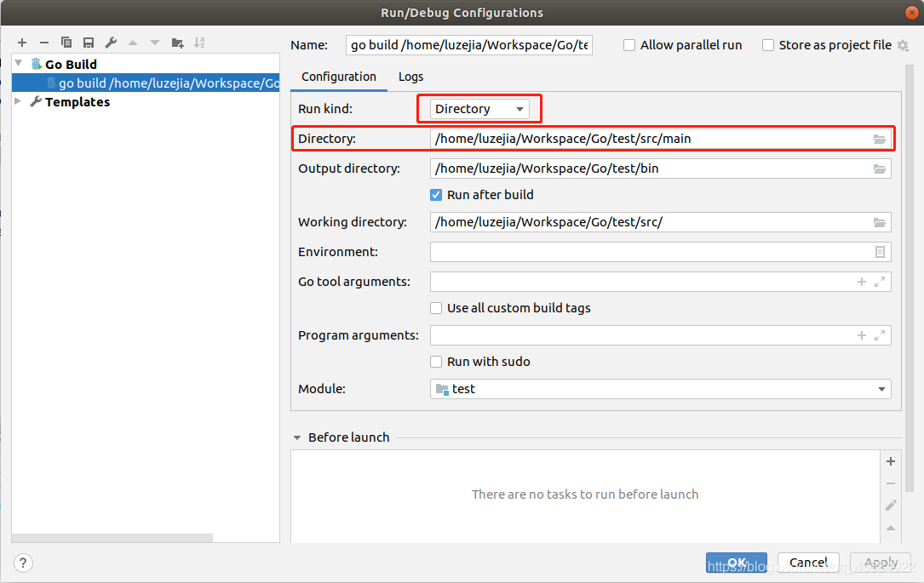The image size is (924, 583).
Task: Save the configuration with the floppy icon
Action: (x=89, y=43)
